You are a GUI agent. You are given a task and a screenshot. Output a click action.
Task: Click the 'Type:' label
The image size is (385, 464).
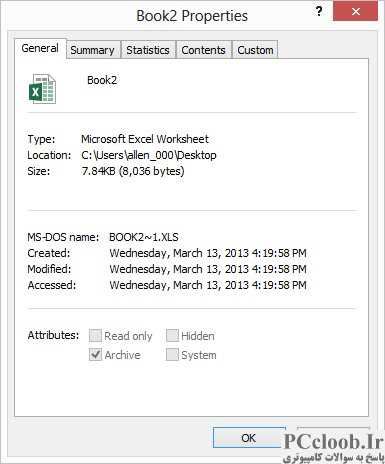click(x=41, y=139)
